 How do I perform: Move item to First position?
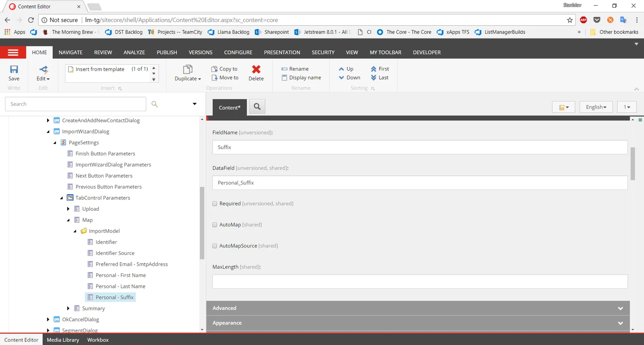(380, 69)
